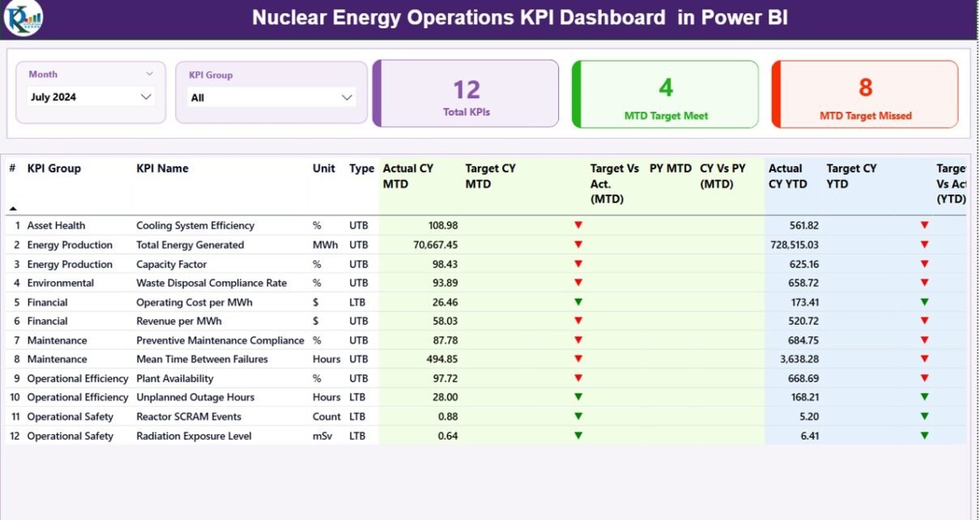Click the red YTD arrow for Total Energy Generated
This screenshot has width=980, height=520.
pos(924,245)
